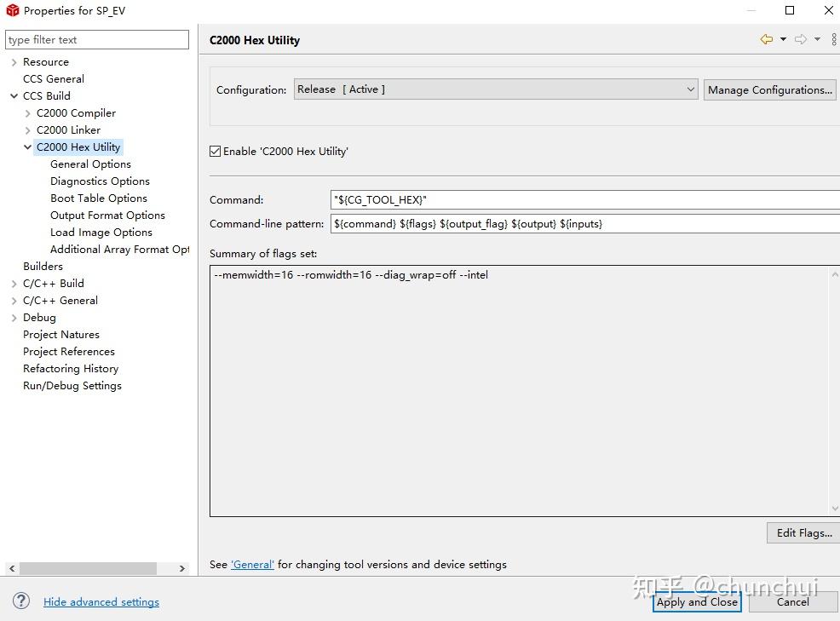Click the Edit Flags button
This screenshot has width=840, height=621.
(x=803, y=533)
